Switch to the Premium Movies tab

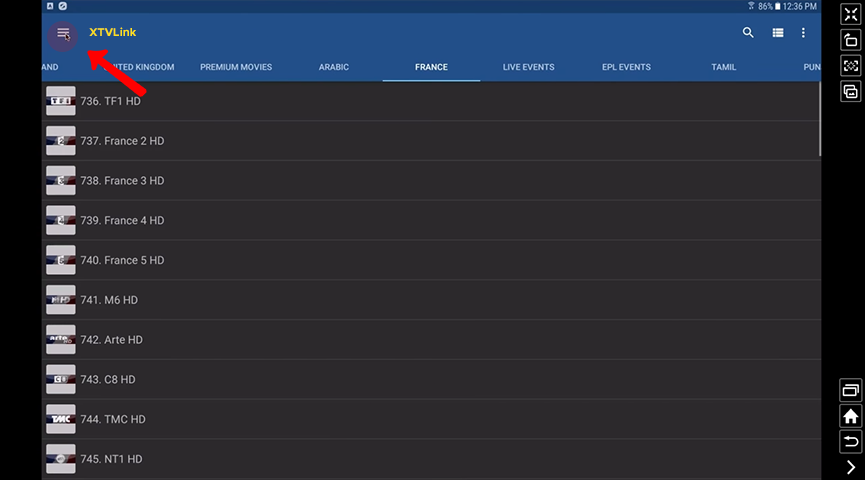click(236, 67)
